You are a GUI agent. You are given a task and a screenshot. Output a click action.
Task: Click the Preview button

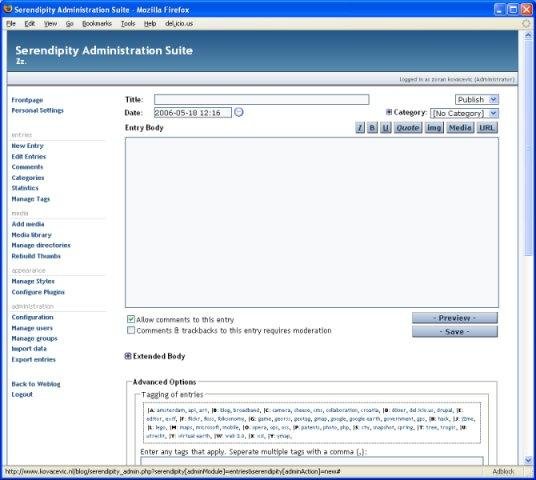[455, 318]
